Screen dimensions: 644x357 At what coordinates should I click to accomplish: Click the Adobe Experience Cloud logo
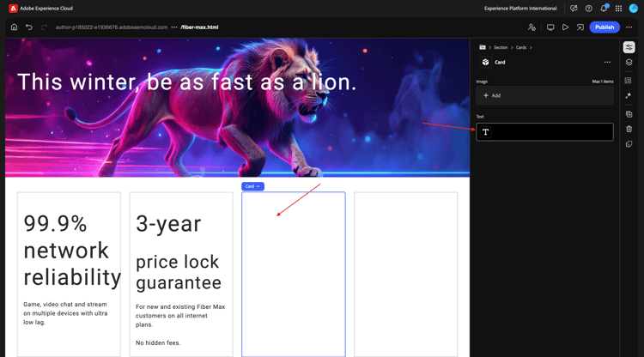point(13,9)
